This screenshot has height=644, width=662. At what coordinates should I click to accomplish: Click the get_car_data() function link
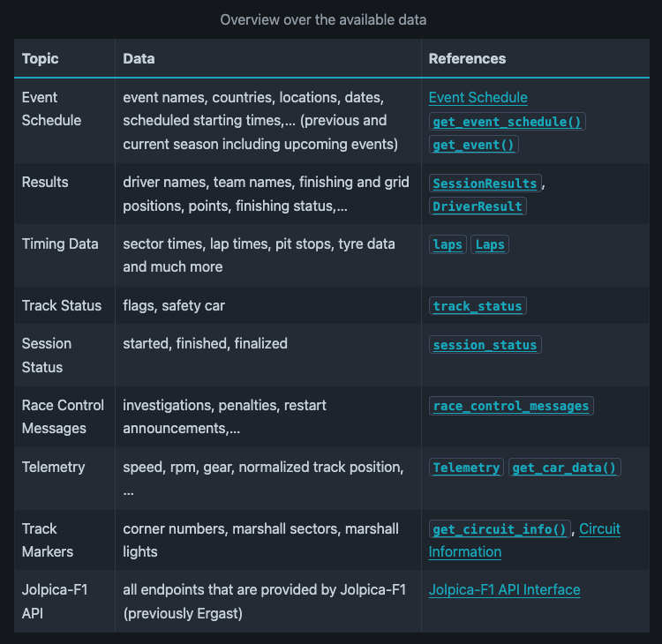point(564,468)
